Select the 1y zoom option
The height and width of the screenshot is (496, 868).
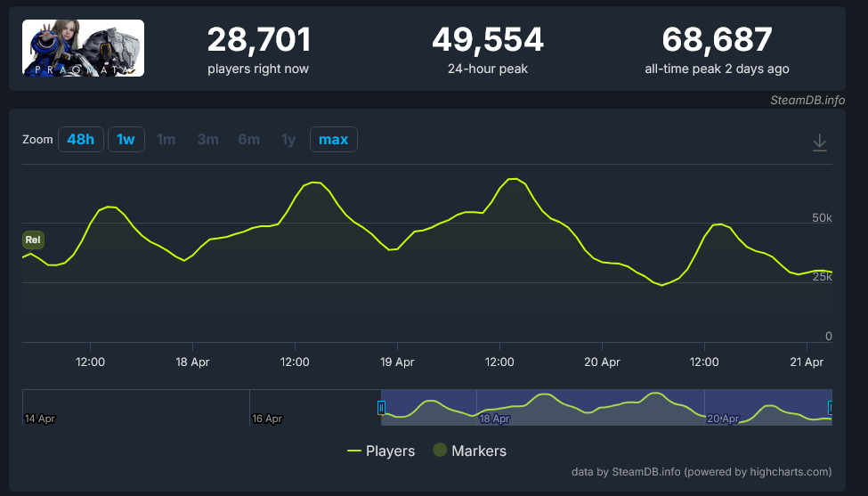coord(288,140)
